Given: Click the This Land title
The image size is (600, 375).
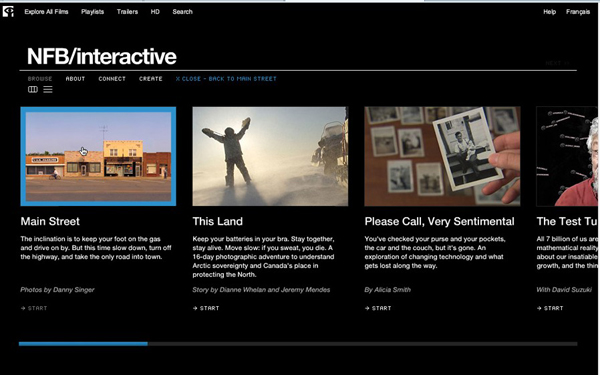Looking at the screenshot, I should click(x=217, y=222).
